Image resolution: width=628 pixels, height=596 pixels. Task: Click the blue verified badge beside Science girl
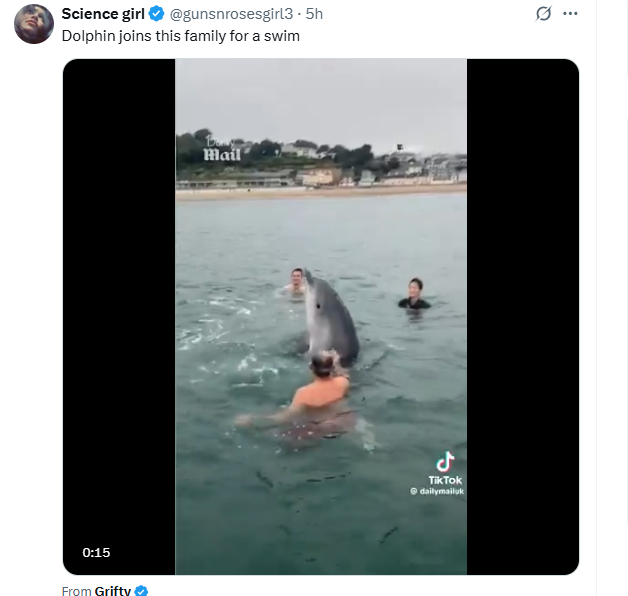tap(156, 14)
